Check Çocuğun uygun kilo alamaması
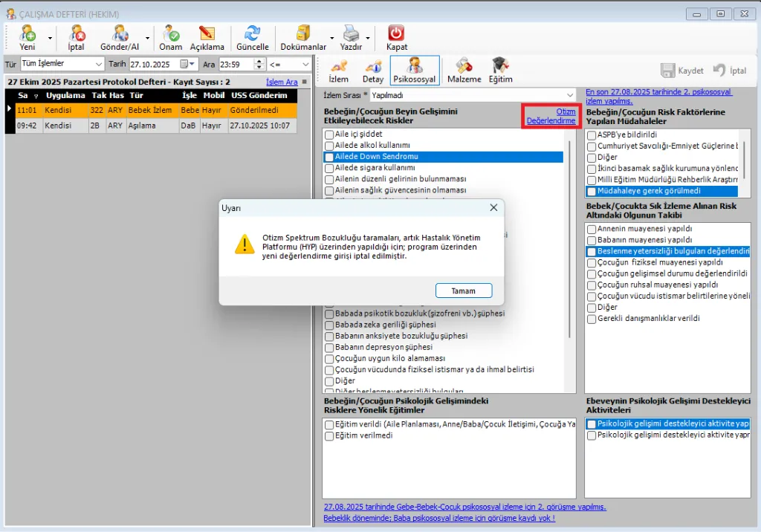The image size is (761, 532). click(329, 359)
